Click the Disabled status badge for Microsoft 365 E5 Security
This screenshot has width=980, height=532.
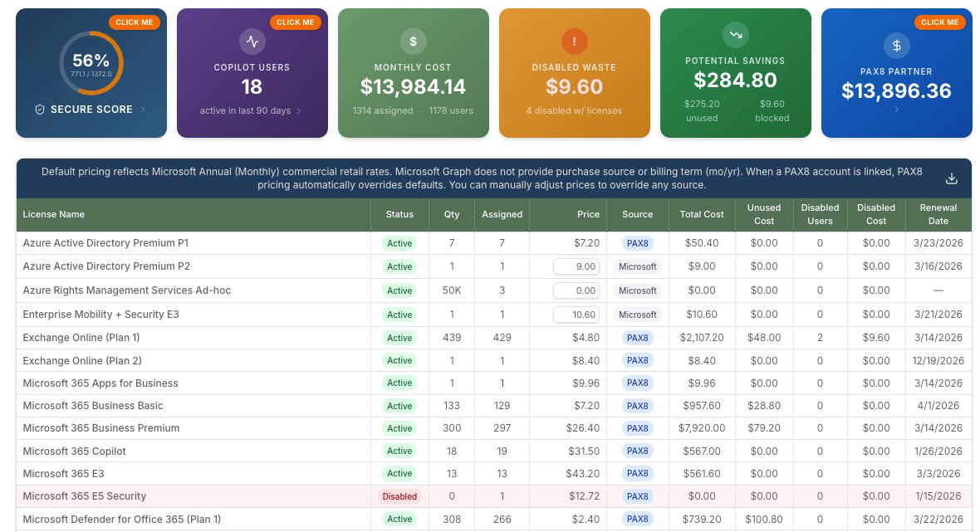[399, 496]
